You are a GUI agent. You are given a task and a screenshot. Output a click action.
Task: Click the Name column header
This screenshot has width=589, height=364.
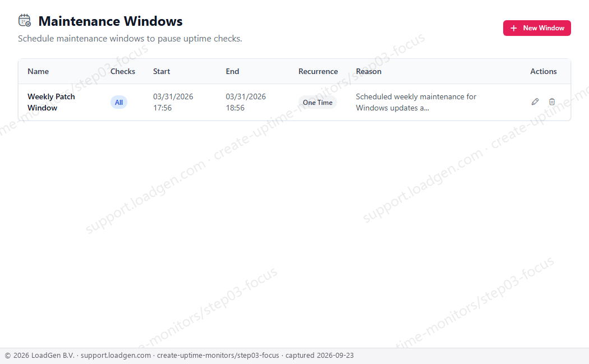click(38, 71)
